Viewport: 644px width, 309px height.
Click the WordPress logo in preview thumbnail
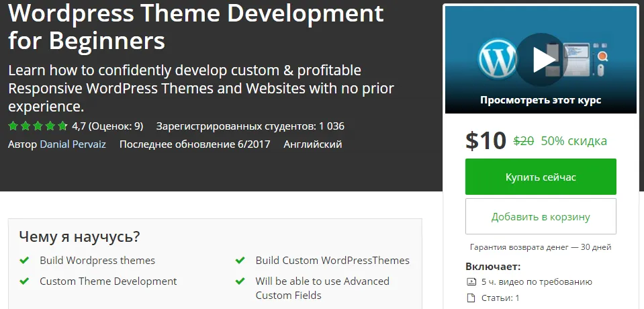[x=498, y=60]
